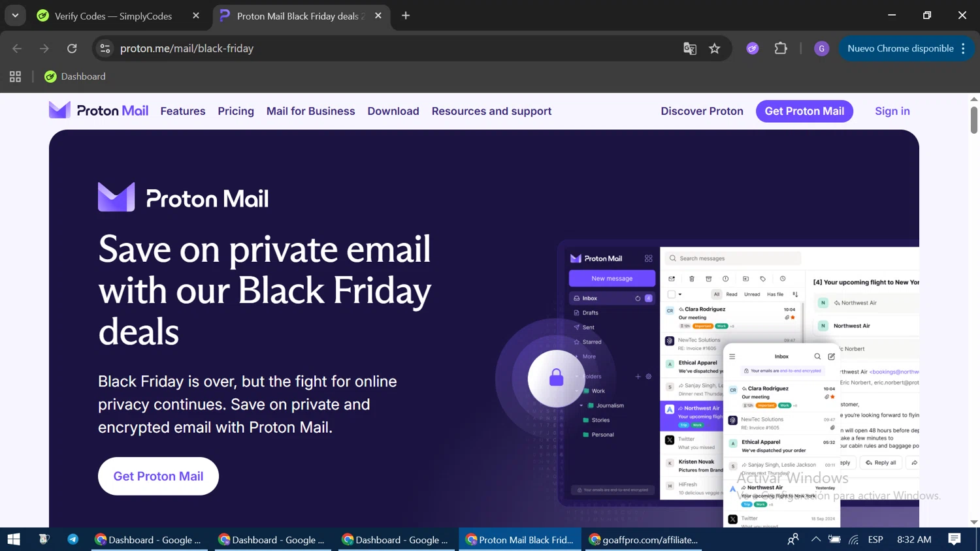Image resolution: width=980 pixels, height=551 pixels.
Task: Reload the page with the refresh icon
Action: coord(72,48)
